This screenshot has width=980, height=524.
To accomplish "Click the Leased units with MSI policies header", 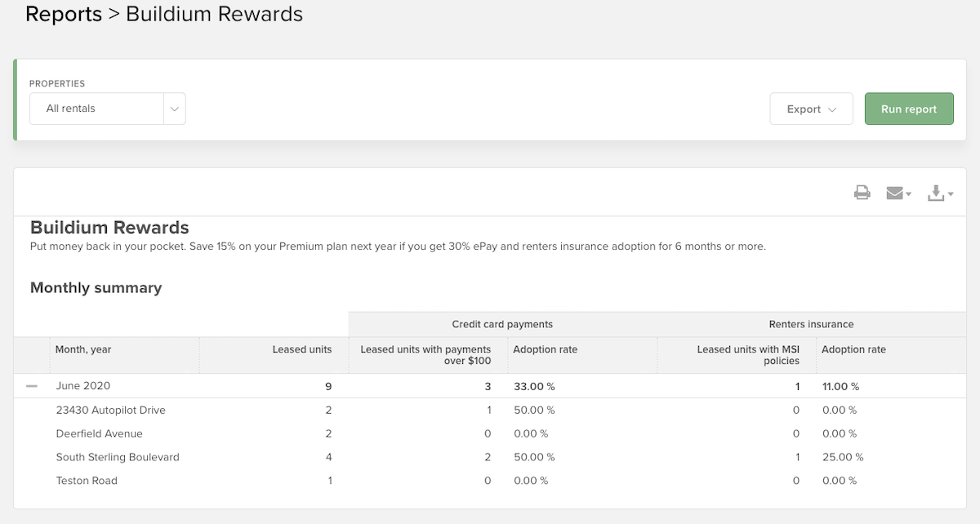I will [747, 355].
